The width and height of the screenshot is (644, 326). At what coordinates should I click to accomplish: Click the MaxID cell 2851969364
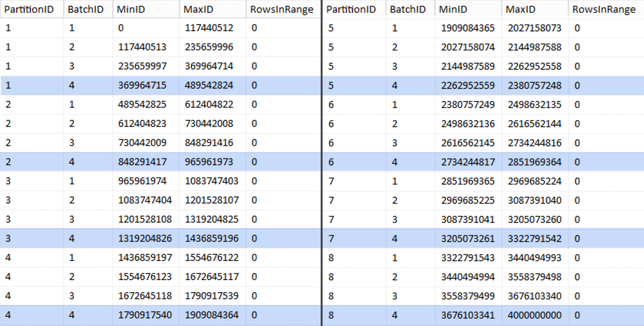(x=535, y=162)
